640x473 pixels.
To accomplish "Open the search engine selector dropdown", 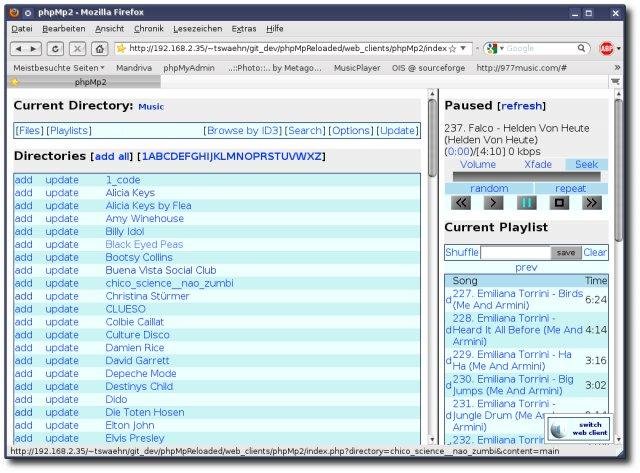I will (495, 49).
